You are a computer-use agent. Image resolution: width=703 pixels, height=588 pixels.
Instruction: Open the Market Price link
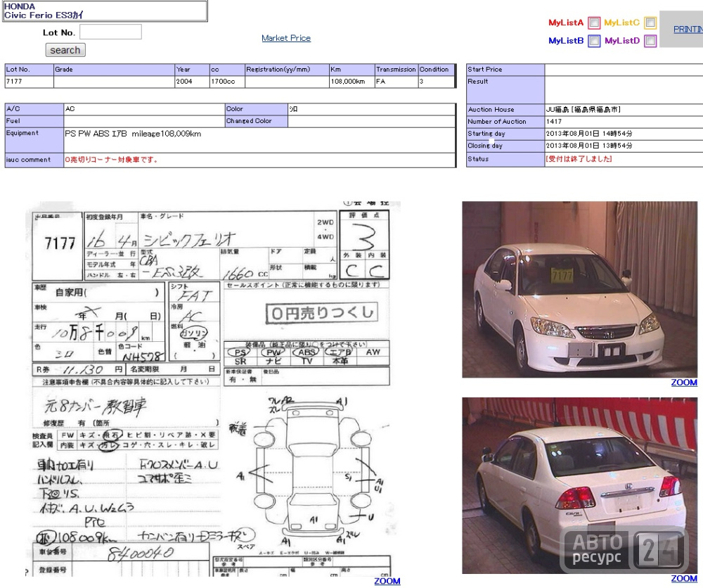pos(286,38)
